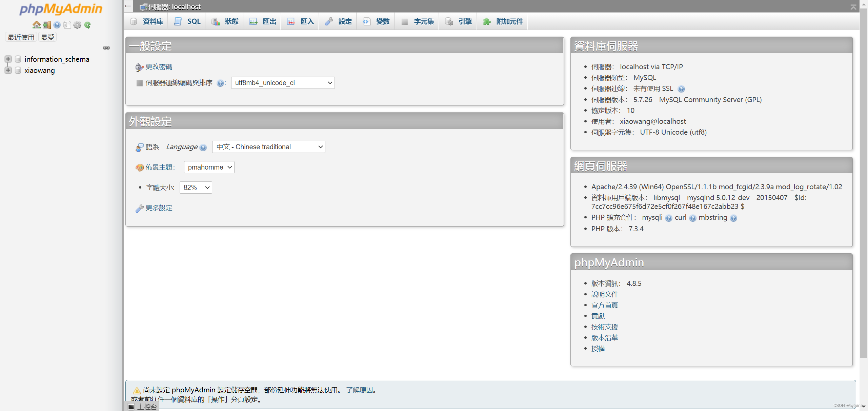Open the Language selection dropdown

click(x=268, y=146)
